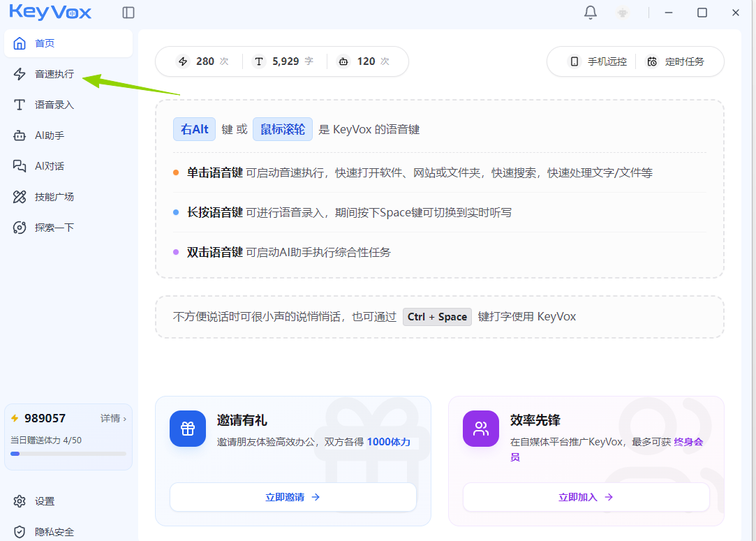Click the Ctrl + Space shortcut badge
This screenshot has height=541, width=756.
pos(437,317)
